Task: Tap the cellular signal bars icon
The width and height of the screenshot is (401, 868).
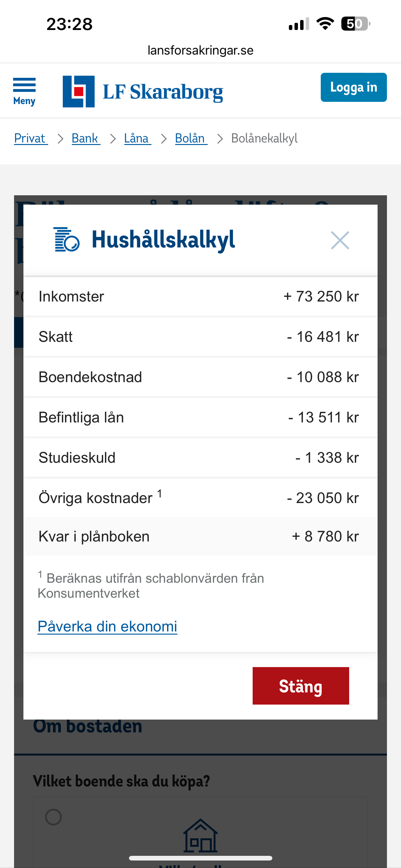Action: (x=299, y=24)
